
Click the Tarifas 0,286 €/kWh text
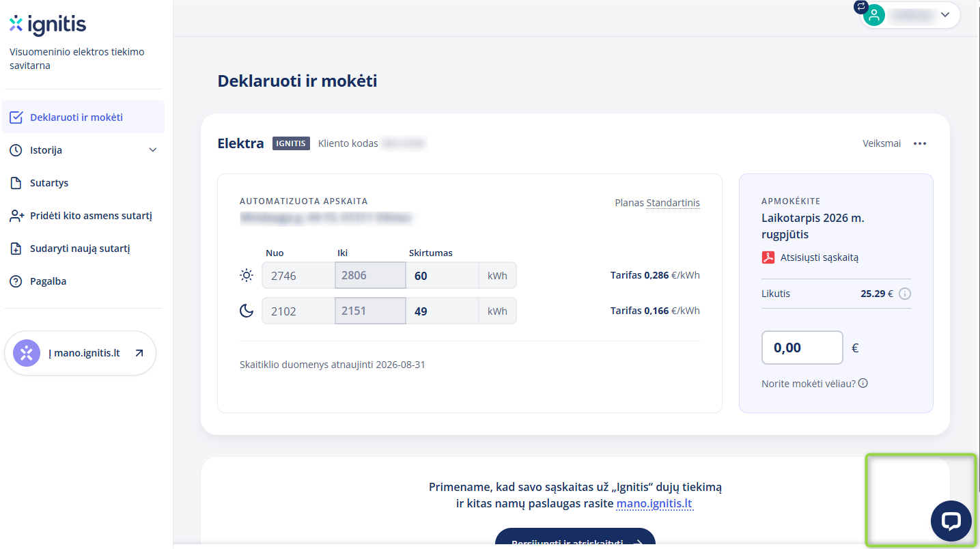coord(655,275)
